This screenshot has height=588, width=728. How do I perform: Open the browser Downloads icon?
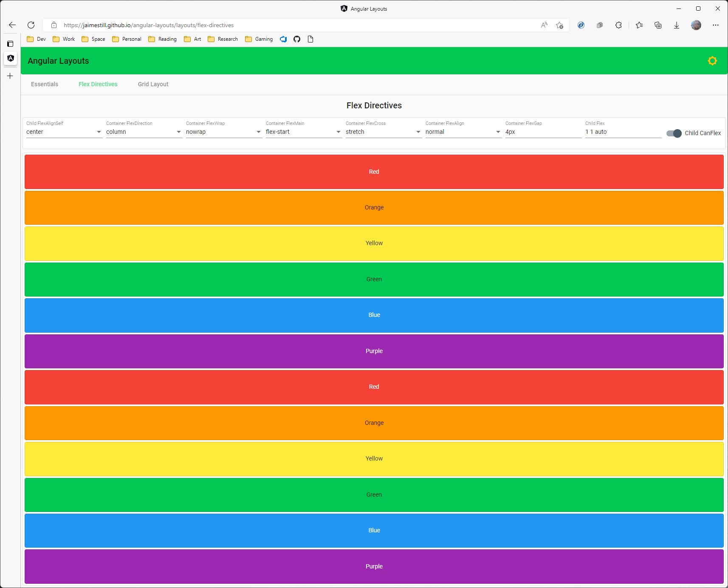click(676, 25)
